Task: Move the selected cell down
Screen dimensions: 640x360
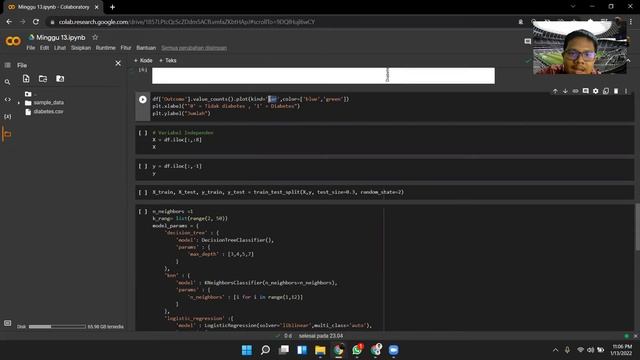Action: pos(565,91)
